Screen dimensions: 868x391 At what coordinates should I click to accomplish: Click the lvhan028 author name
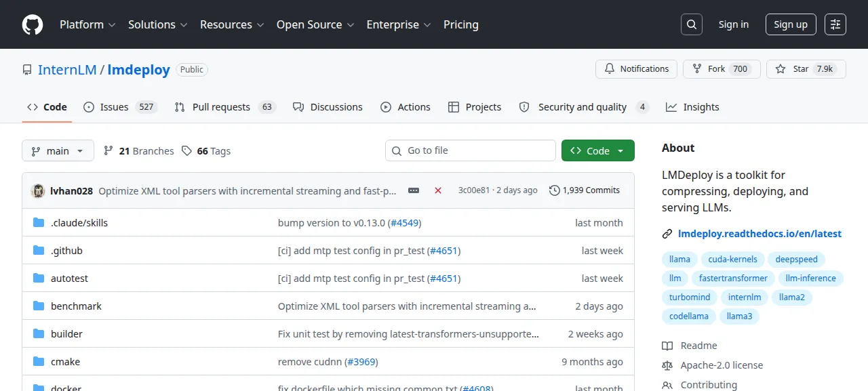coord(71,191)
